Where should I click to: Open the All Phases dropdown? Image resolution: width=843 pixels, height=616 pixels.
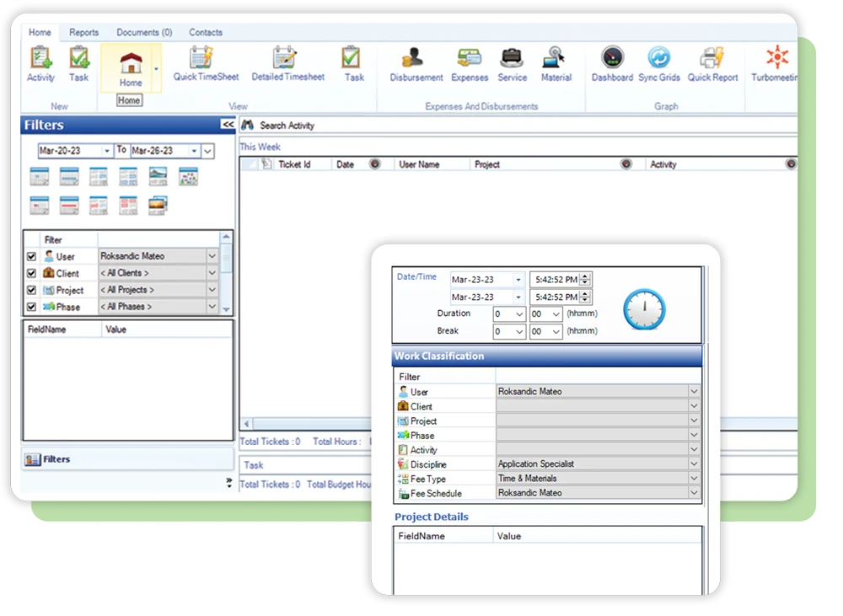pos(212,307)
